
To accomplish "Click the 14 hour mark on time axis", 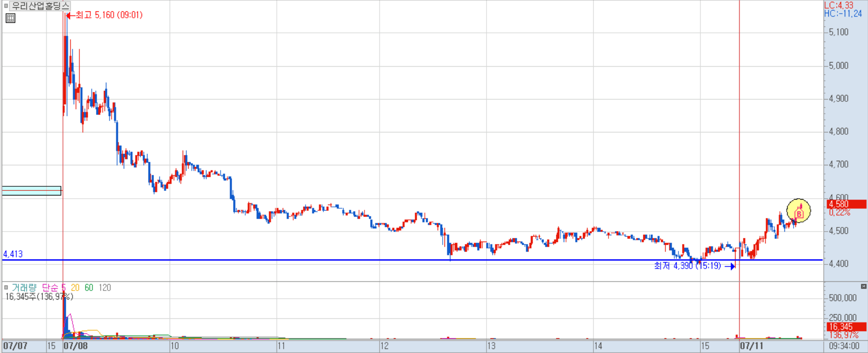I will point(598,346).
